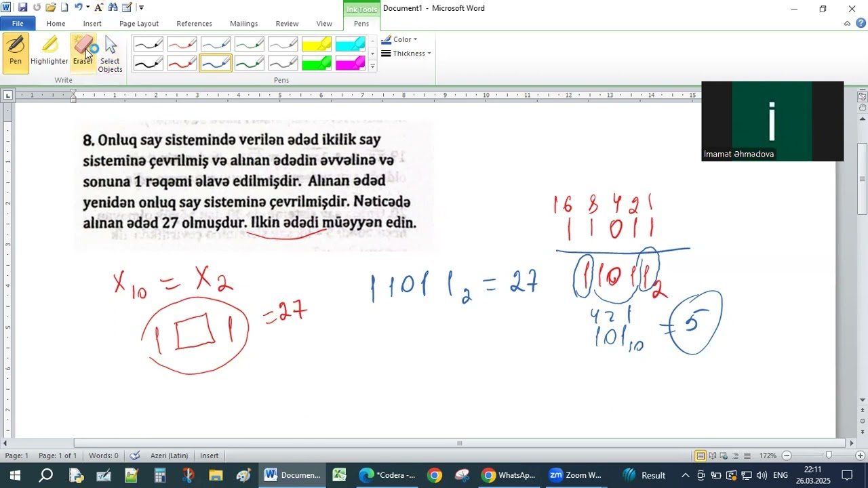Viewport: 868px width, 488px height.
Task: Click the zoom slider handle
Action: click(828, 455)
